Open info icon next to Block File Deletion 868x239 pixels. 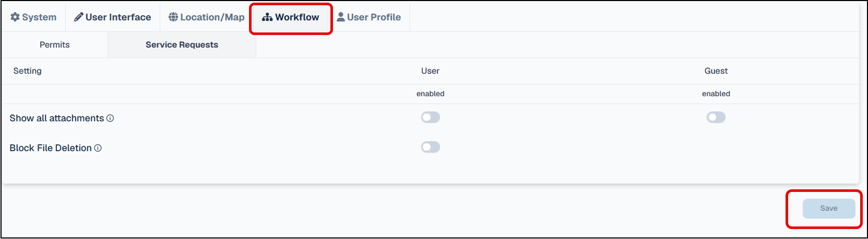click(98, 148)
